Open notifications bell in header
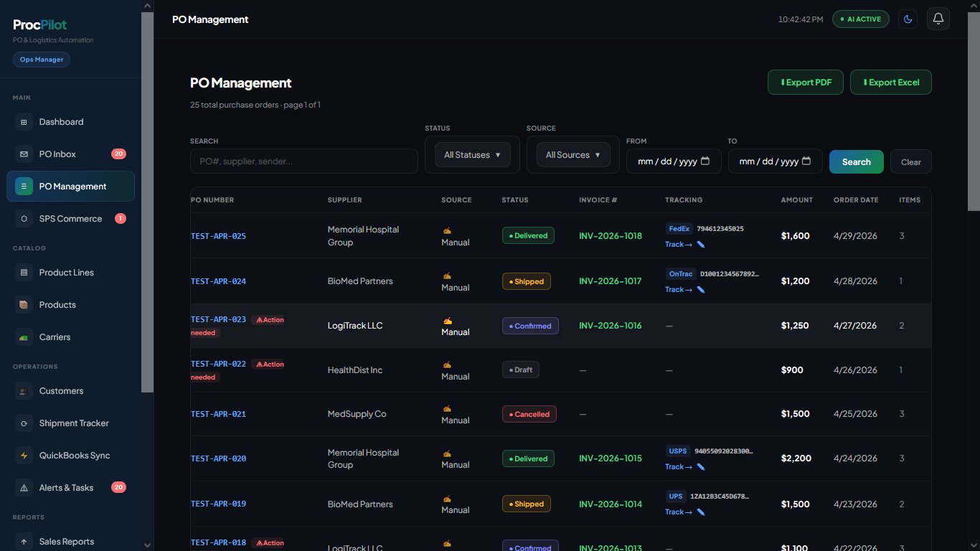This screenshot has width=980, height=551. 938,19
